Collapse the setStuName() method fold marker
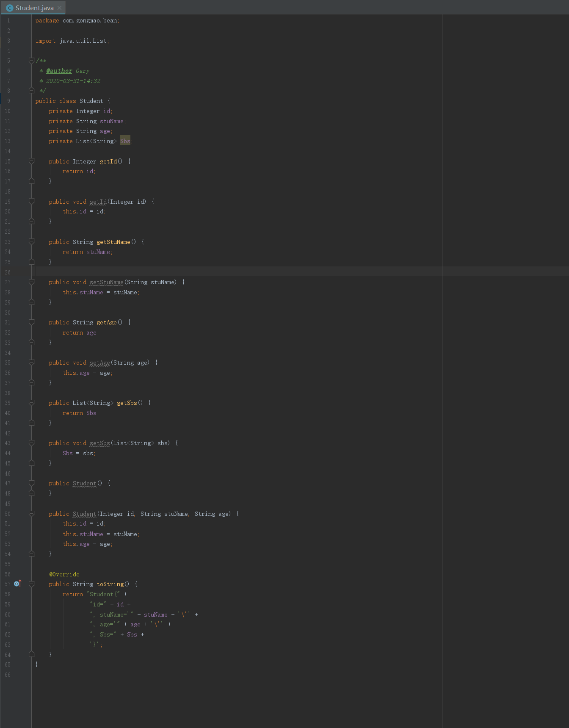 click(31, 282)
